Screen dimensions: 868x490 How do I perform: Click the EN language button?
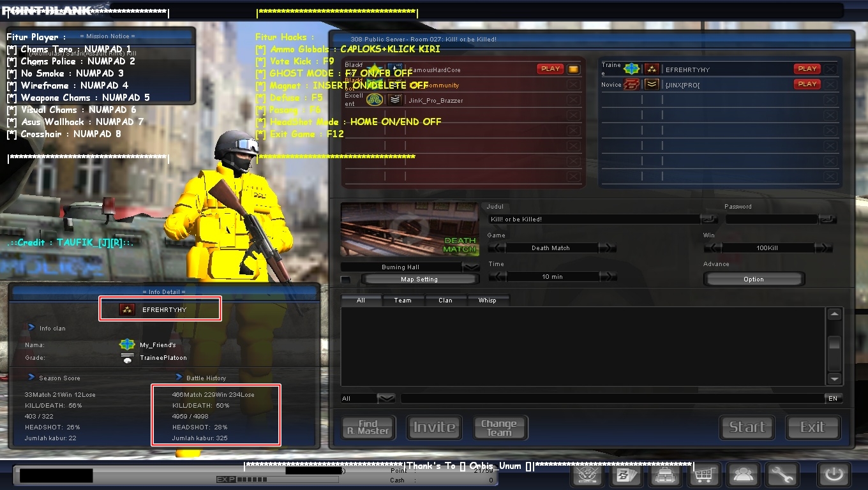[833, 398]
